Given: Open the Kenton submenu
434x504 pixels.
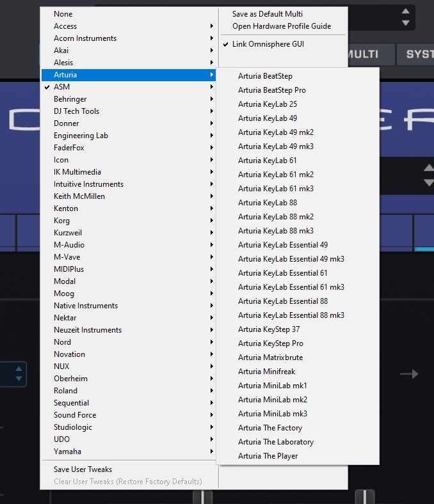Looking at the screenshot, I should (129, 209).
